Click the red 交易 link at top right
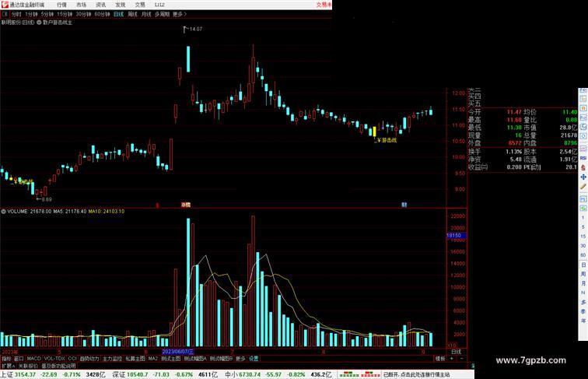Image resolution: width=588 pixels, height=379 pixels. (x=324, y=5)
